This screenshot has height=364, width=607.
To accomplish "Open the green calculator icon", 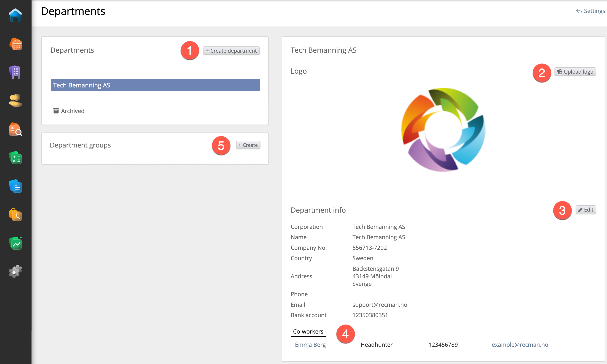I will click(15, 158).
